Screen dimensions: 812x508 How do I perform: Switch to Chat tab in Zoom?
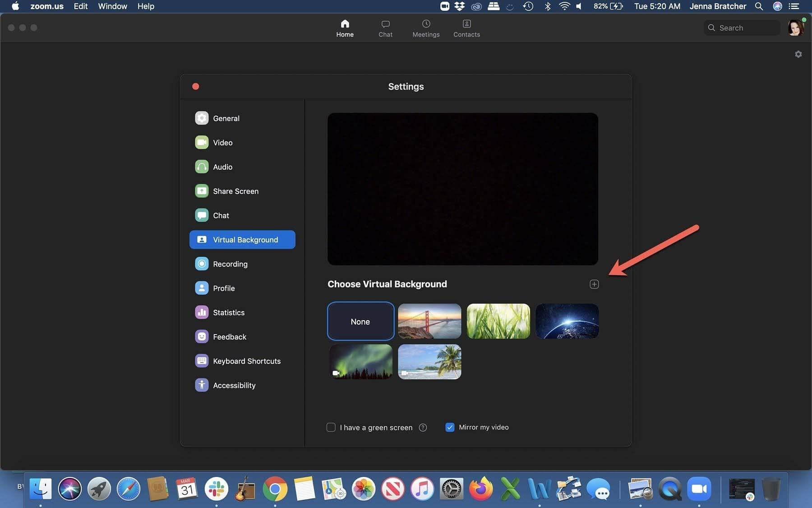point(385,28)
